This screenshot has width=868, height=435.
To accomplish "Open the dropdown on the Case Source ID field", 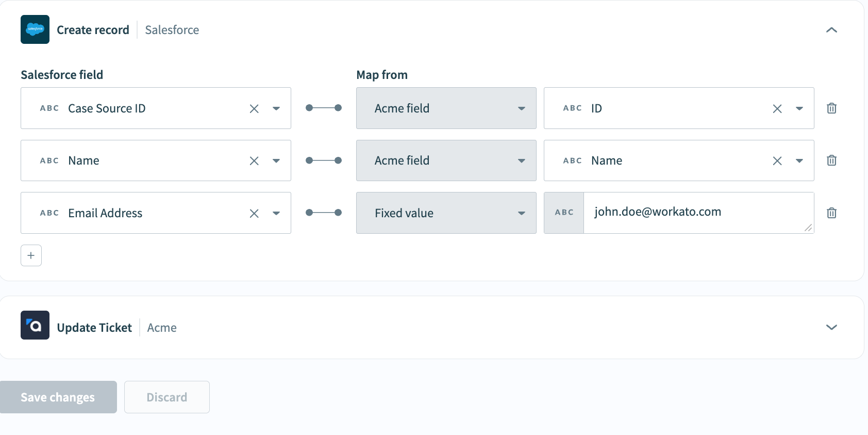I will coord(276,108).
